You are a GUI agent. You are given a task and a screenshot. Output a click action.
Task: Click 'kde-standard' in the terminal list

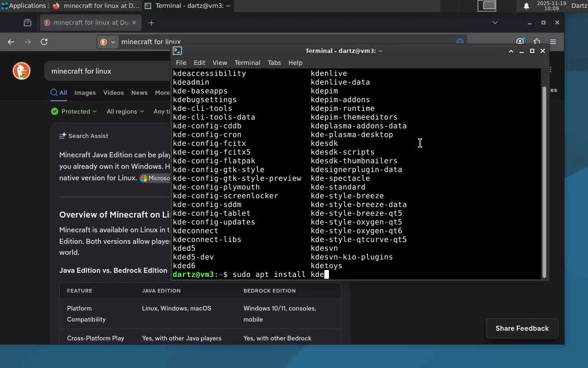338,187
